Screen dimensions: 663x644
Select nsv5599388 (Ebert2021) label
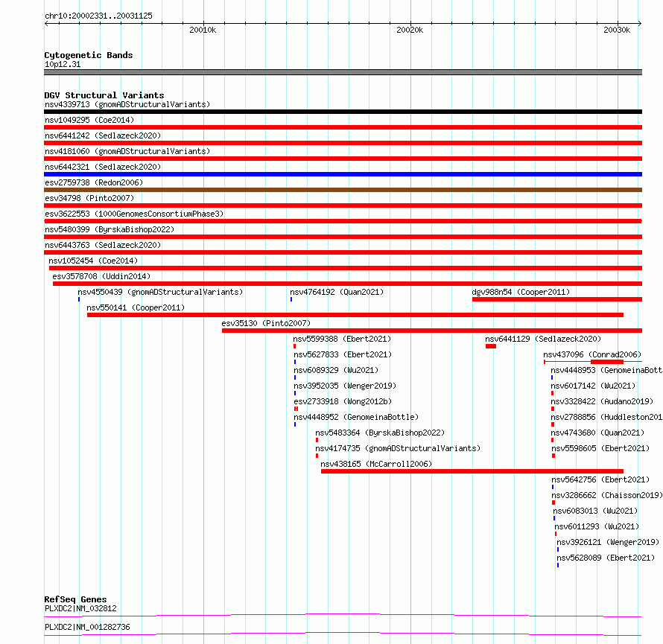tap(342, 339)
